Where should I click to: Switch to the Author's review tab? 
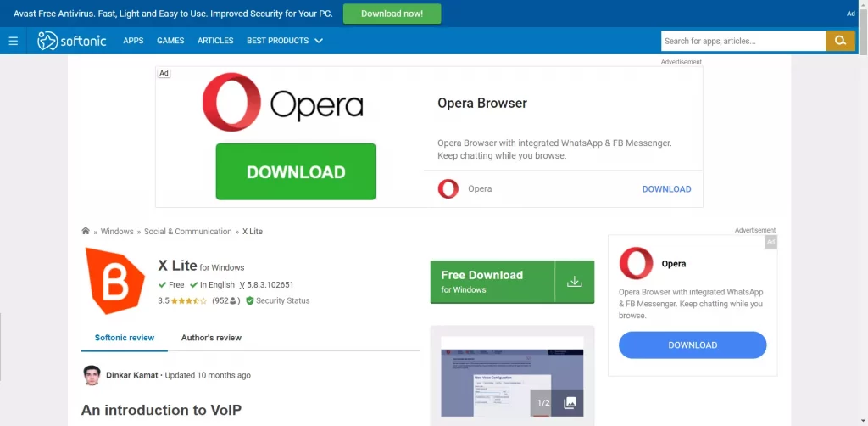211,338
